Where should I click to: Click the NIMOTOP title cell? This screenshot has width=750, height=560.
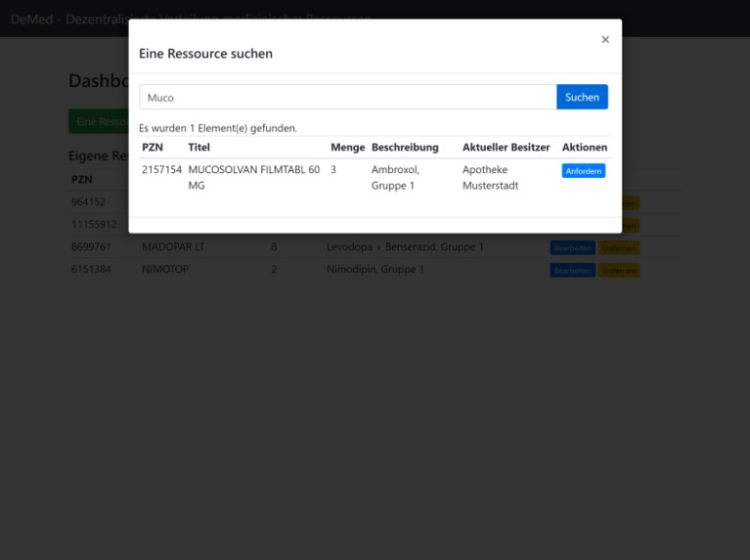[165, 269]
